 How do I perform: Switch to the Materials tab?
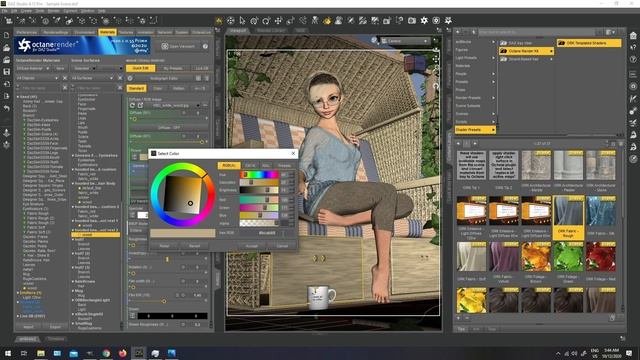107,32
